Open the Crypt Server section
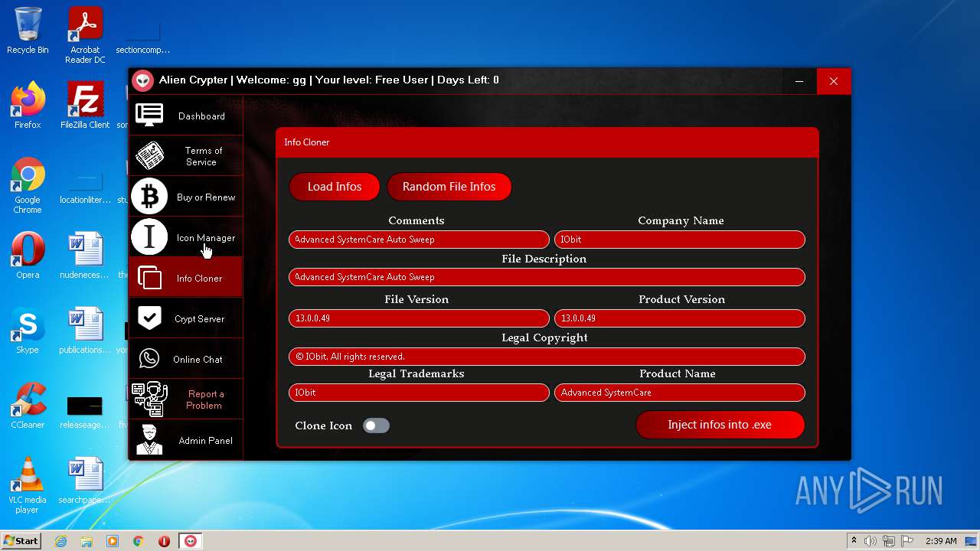 tap(185, 318)
